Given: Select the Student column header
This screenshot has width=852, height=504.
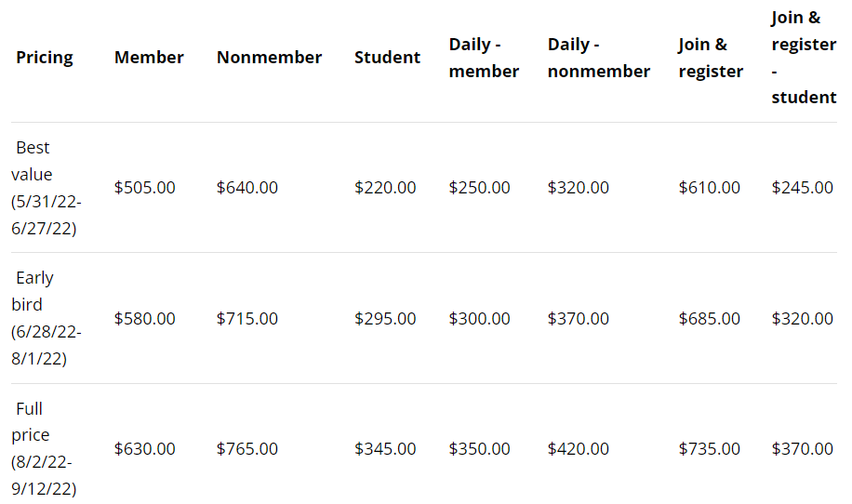Looking at the screenshot, I should pos(387,58).
